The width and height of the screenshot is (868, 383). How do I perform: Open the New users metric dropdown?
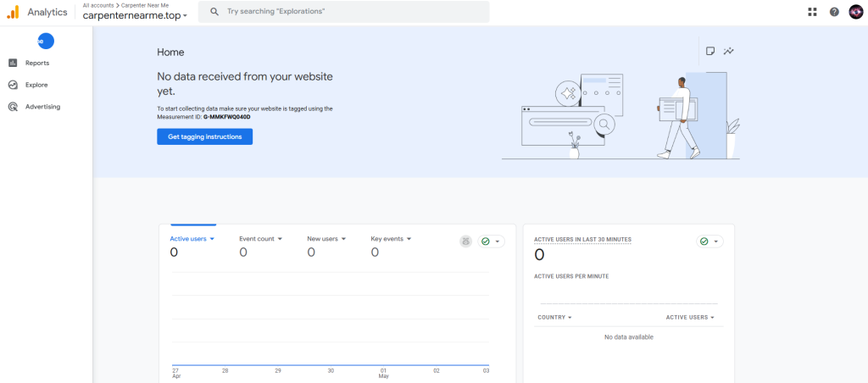(326, 239)
